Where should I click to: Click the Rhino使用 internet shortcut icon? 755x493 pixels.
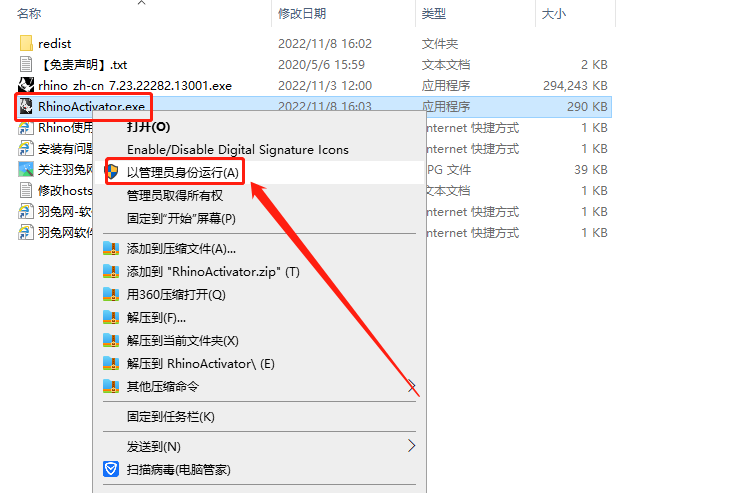26,128
